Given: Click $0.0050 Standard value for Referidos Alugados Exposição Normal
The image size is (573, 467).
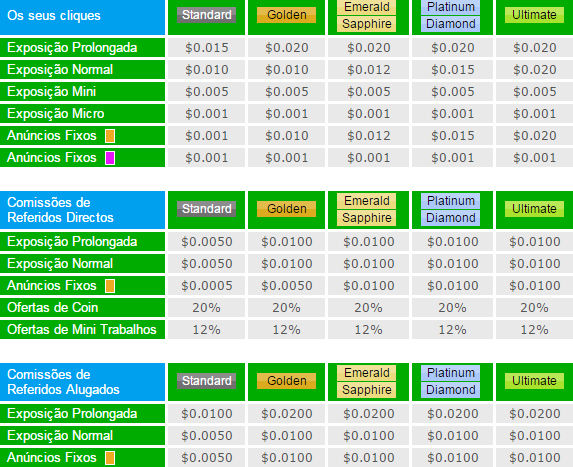Looking at the screenshot, I should (x=206, y=436).
